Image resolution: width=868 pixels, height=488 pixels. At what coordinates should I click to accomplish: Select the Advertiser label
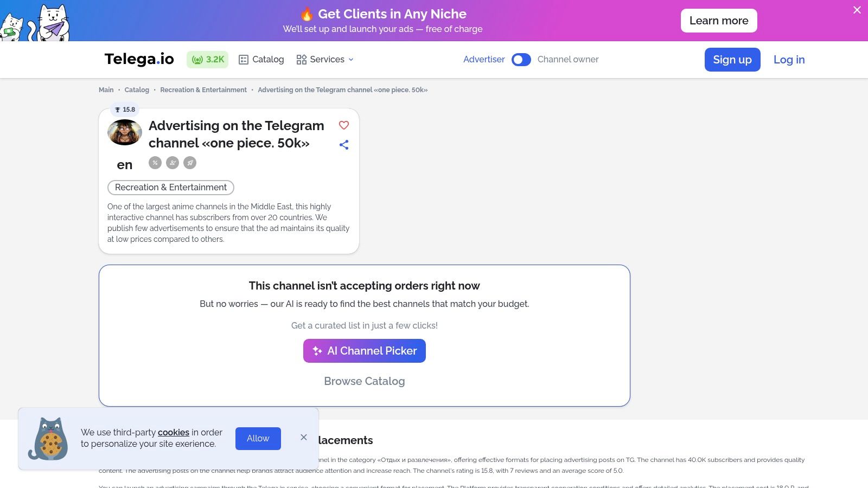484,60
